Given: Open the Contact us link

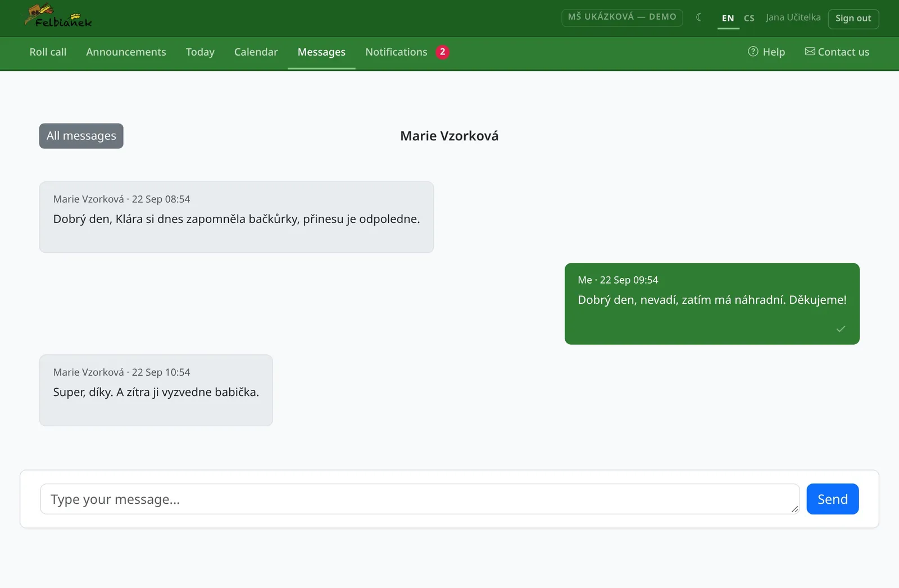Looking at the screenshot, I should [837, 52].
